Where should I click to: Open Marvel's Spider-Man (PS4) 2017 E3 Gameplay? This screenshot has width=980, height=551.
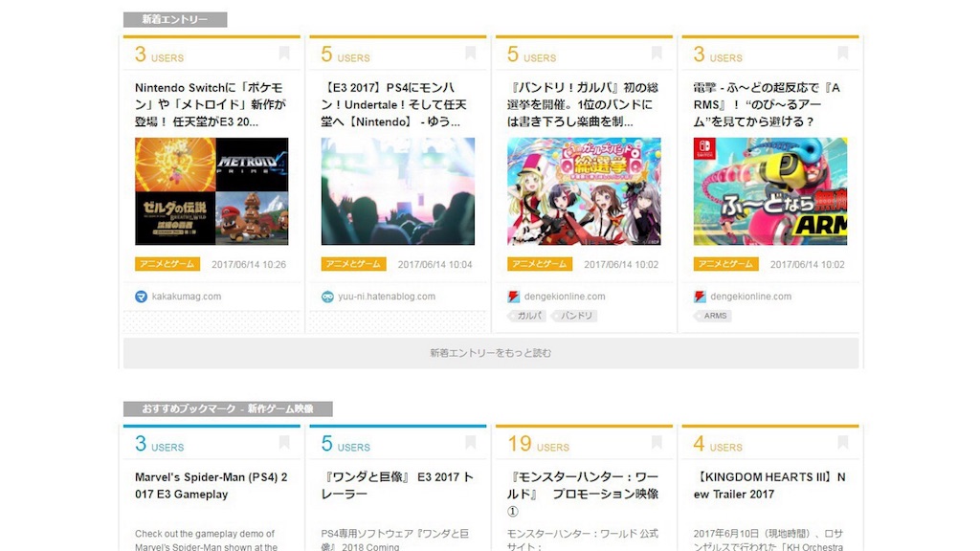tap(212, 485)
